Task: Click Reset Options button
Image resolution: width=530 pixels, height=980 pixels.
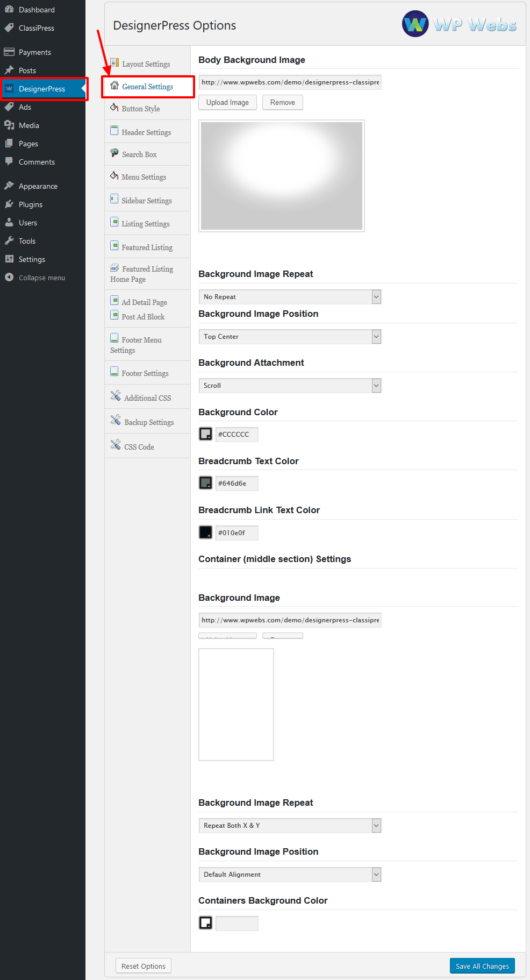Action: click(144, 966)
